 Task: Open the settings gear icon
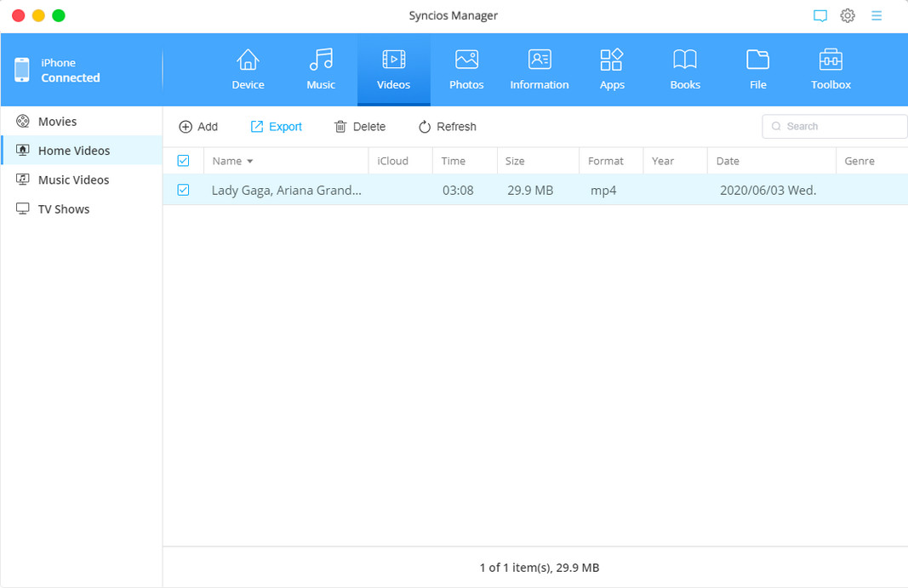tap(848, 15)
